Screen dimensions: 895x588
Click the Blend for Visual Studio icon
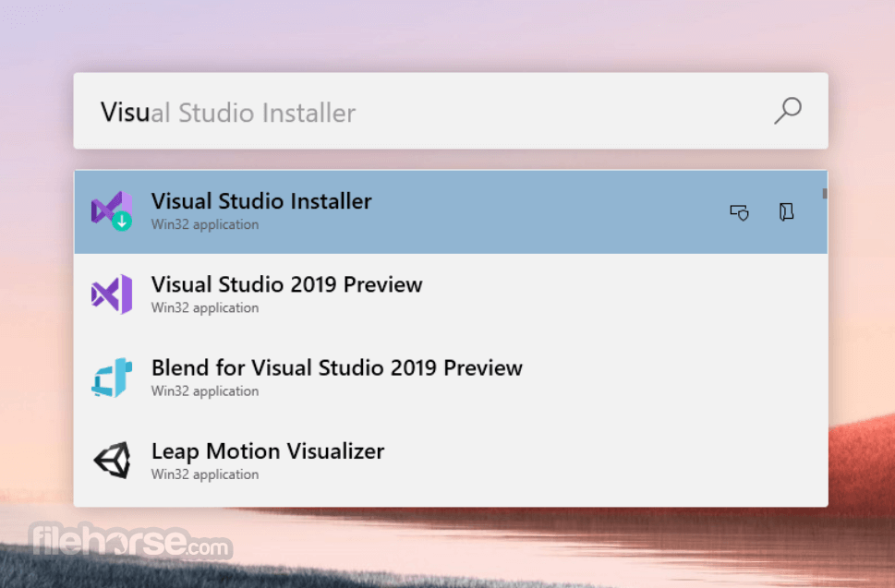[112, 378]
